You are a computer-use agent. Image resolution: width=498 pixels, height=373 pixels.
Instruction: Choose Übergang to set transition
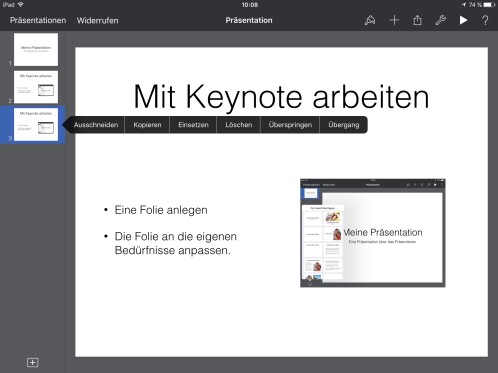point(344,125)
